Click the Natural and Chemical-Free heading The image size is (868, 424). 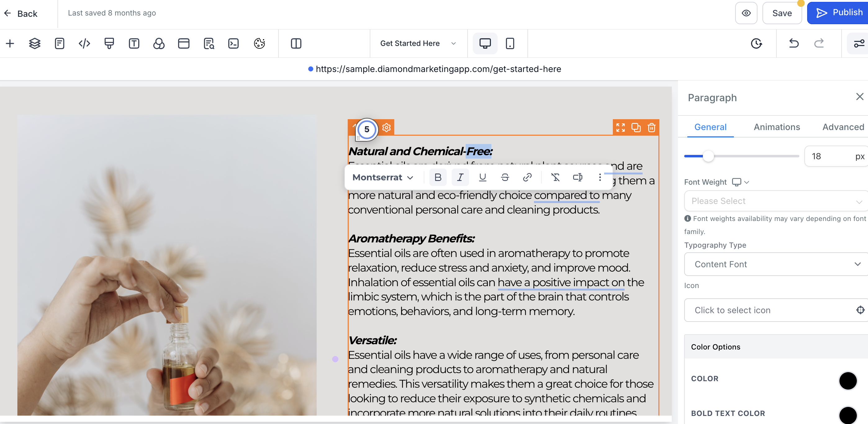pos(420,151)
